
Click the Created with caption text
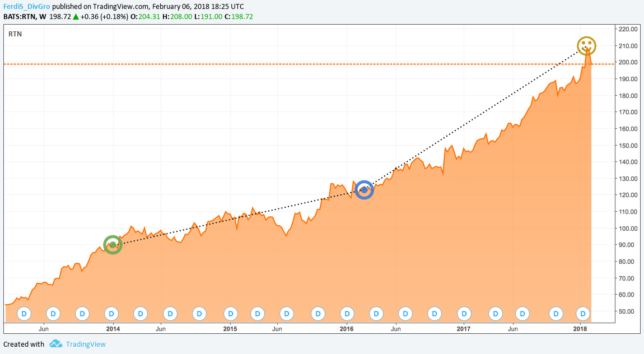[x=24, y=344]
